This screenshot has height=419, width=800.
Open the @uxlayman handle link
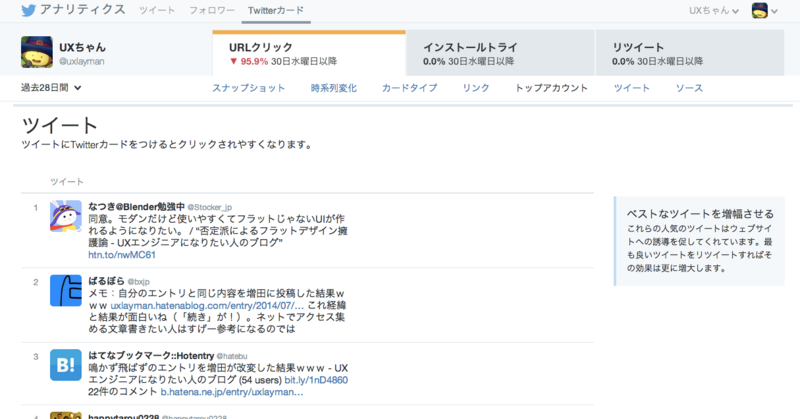82,61
